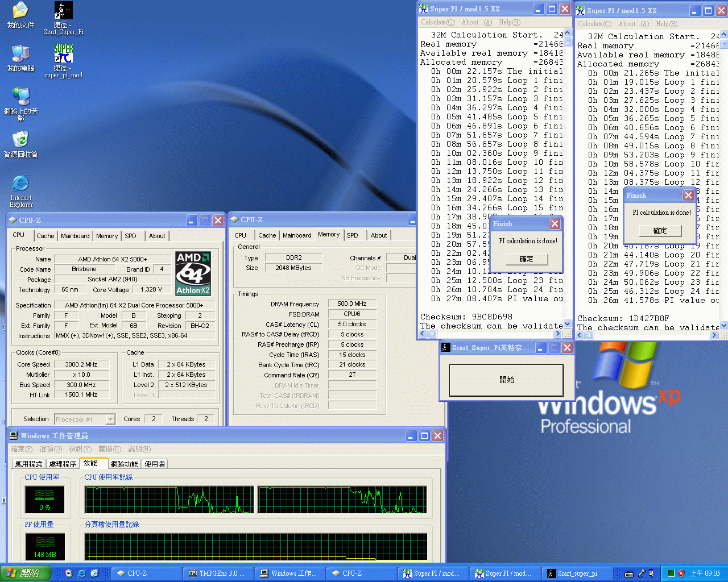Switch to CPU tab in CPU-Z memory window

[241, 235]
